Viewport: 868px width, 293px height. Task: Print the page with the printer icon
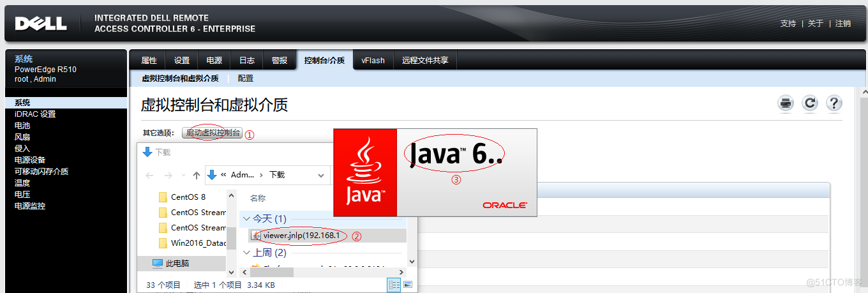(x=786, y=103)
